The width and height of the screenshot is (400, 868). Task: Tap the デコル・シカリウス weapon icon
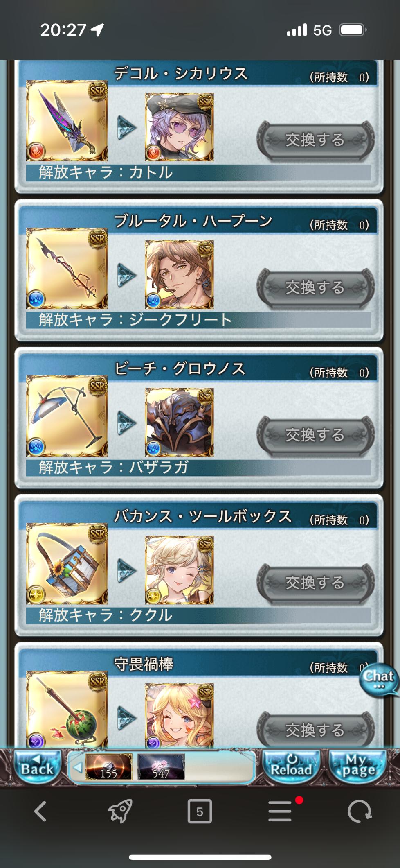[x=67, y=120]
